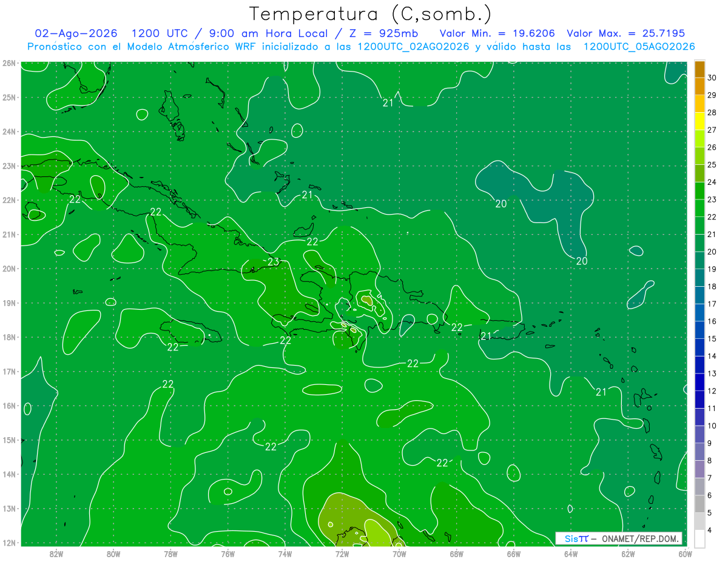Click color bar label "9"
The height and width of the screenshot is (562, 728).
click(710, 443)
